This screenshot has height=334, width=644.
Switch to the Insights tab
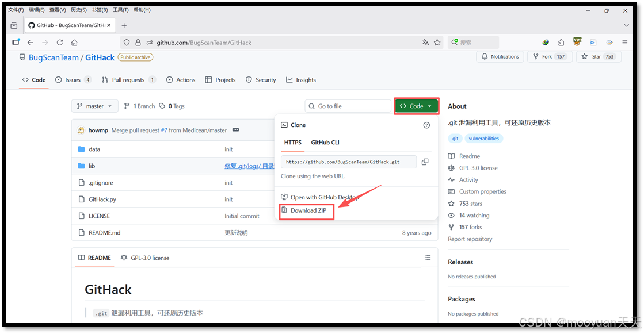click(x=301, y=80)
